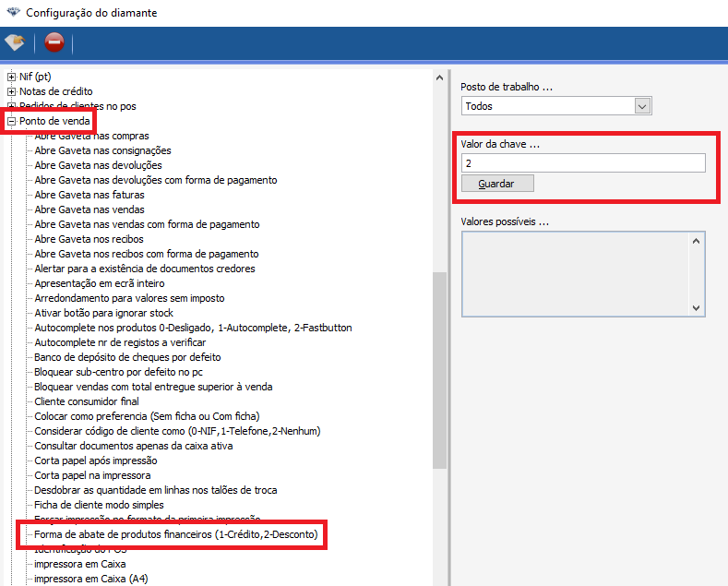Image resolution: width=728 pixels, height=586 pixels.
Task: Collapse the Ponto de venda node
Action: point(12,121)
